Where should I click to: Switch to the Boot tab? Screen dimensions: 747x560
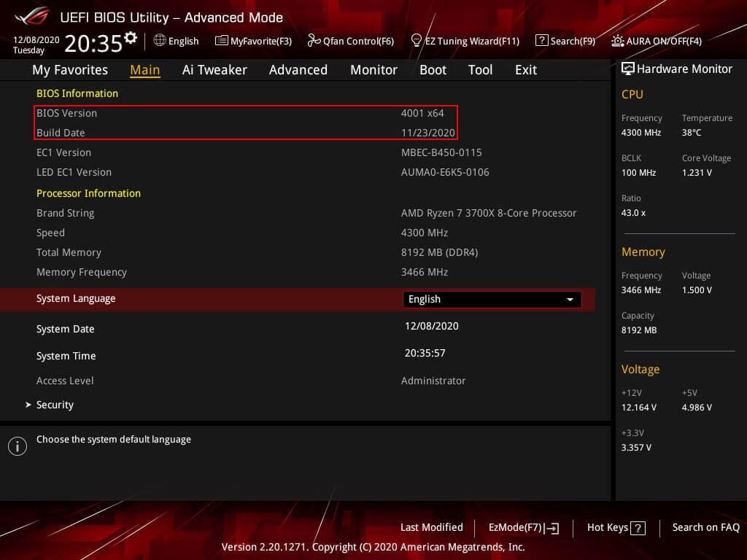point(433,70)
